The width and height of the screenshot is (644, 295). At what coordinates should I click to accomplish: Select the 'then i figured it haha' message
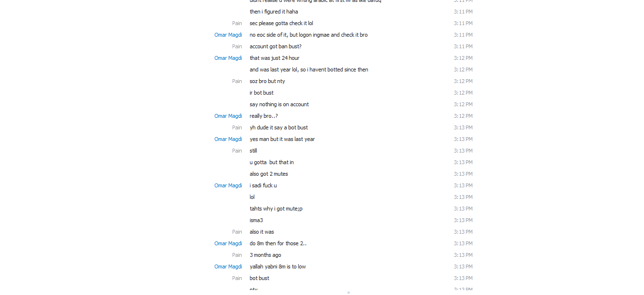pos(274,12)
